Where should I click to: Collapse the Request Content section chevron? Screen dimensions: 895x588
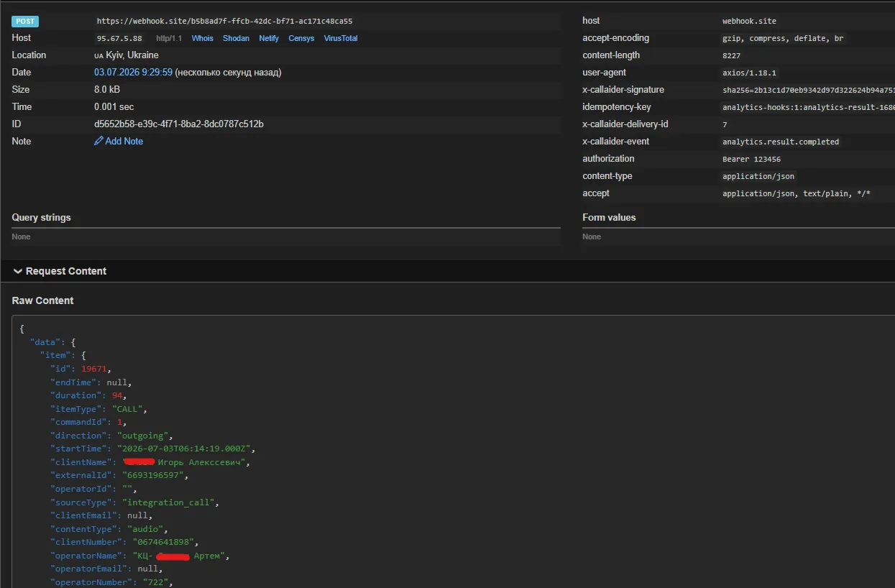(x=18, y=271)
